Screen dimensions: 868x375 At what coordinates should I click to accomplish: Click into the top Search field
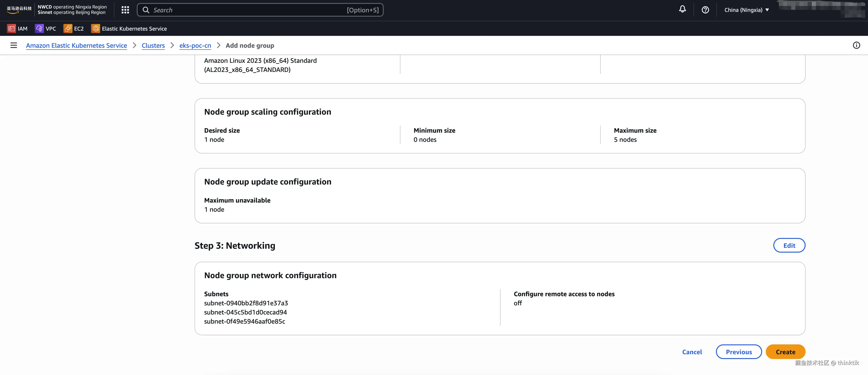coord(249,10)
